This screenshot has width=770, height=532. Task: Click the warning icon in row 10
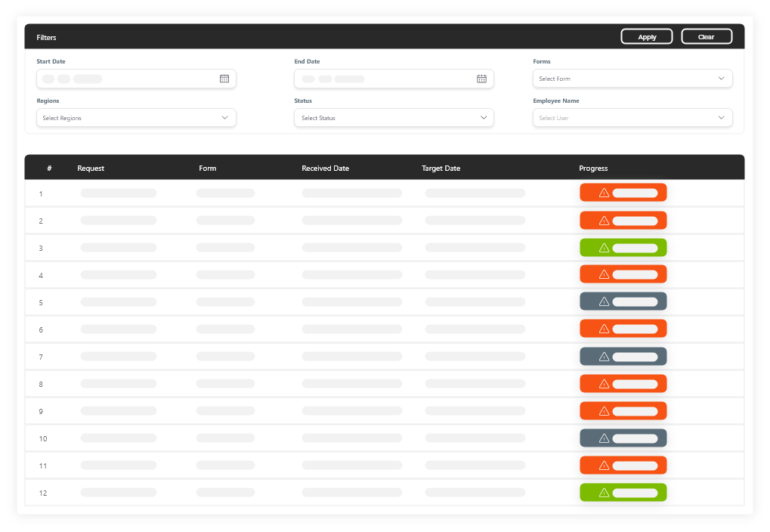pyautogui.click(x=604, y=438)
